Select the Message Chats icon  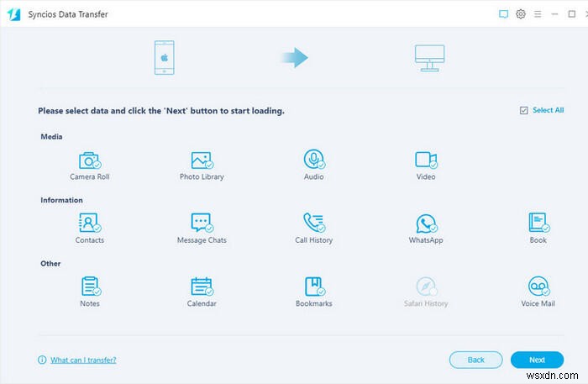pos(202,223)
